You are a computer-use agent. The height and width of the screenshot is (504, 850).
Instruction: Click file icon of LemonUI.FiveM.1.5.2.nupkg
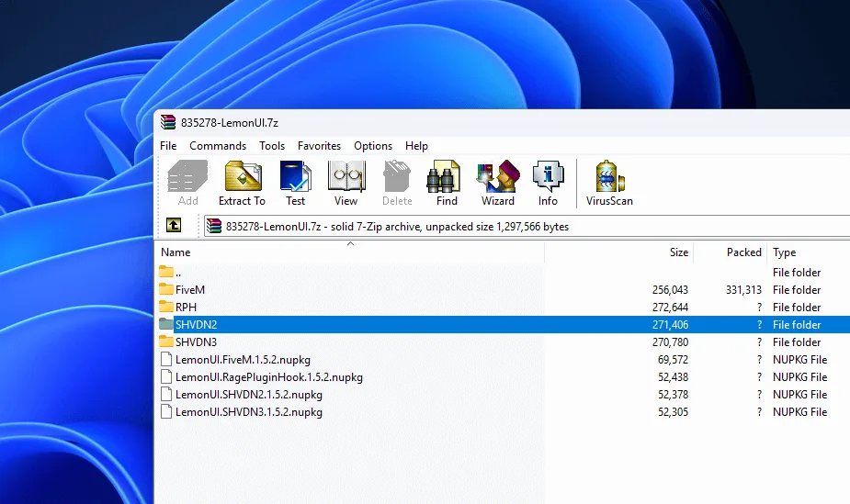pyautogui.click(x=166, y=359)
